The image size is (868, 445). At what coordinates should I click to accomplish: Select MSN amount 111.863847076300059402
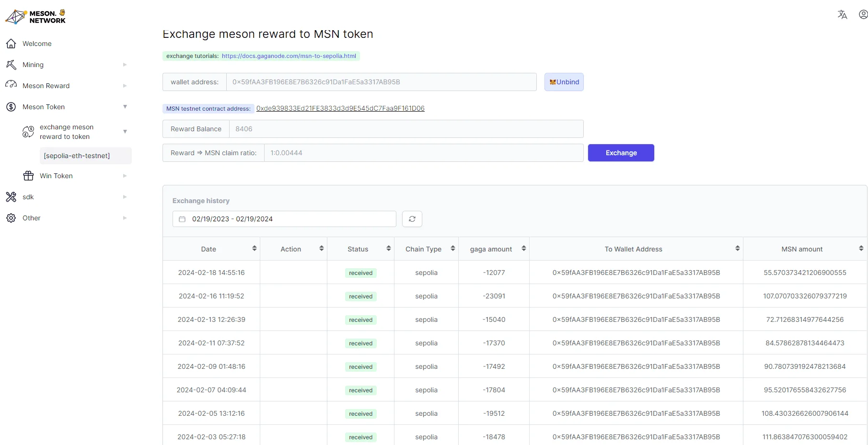point(805,437)
